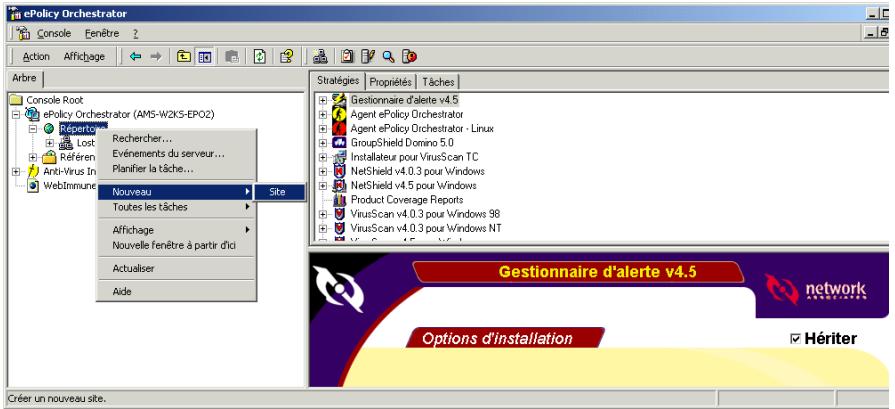Click the Console Root tree label
This screenshot has width=895, height=409.
[x=55, y=100]
